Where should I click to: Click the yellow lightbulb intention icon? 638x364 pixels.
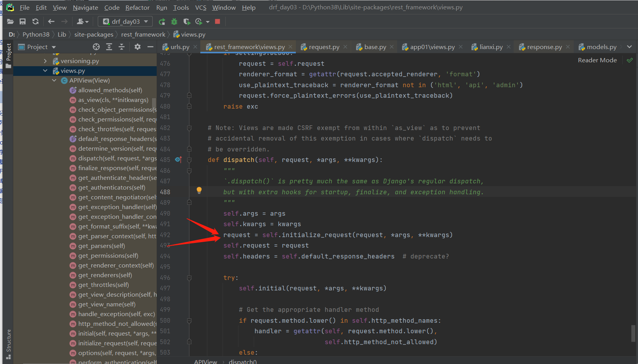(x=199, y=190)
